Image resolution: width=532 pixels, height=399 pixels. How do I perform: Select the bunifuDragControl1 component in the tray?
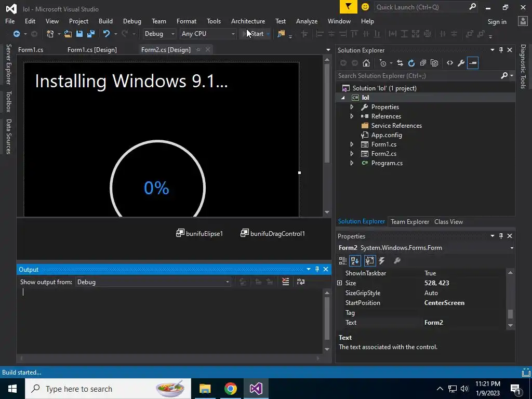pos(273,233)
